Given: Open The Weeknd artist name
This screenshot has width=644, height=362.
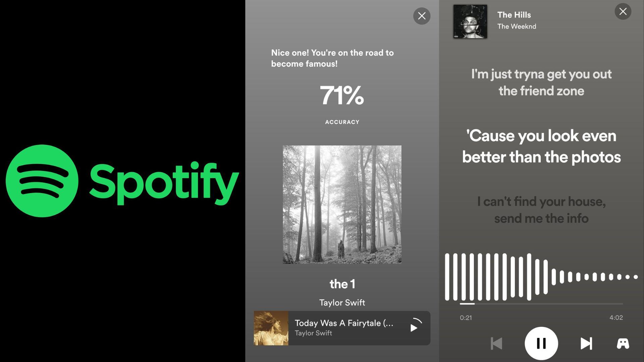Looking at the screenshot, I should 517,26.
